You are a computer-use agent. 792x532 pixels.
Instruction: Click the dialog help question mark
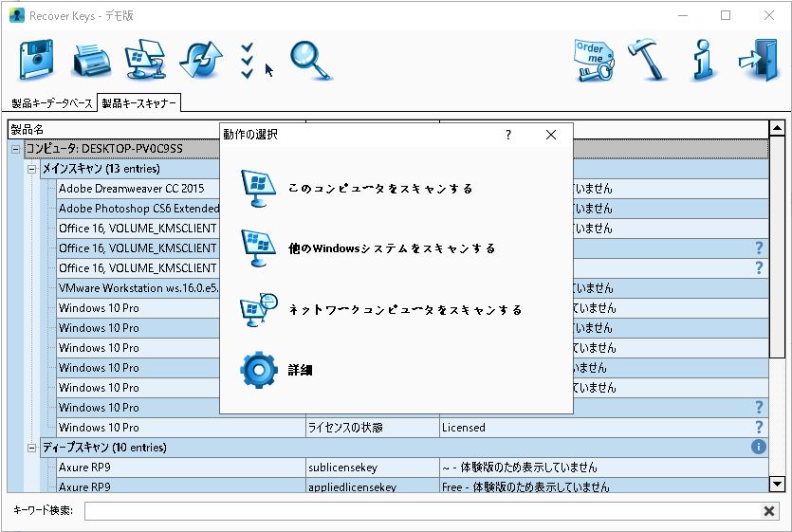pos(508,135)
